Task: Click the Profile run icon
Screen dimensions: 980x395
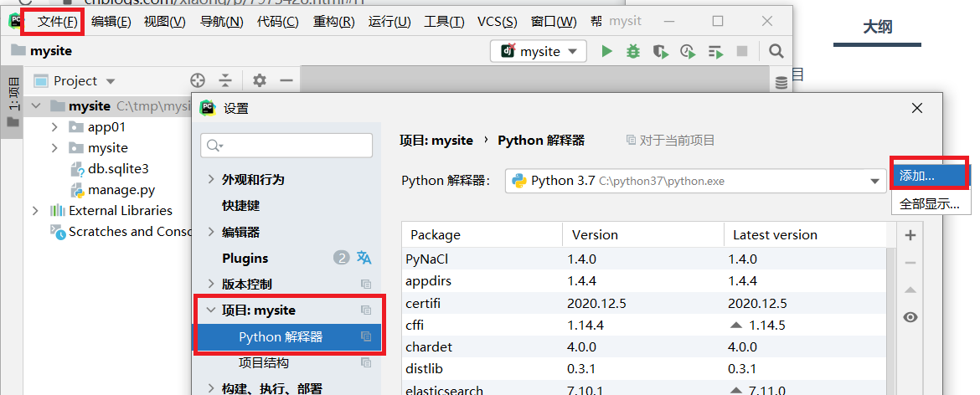Action: coord(688,51)
